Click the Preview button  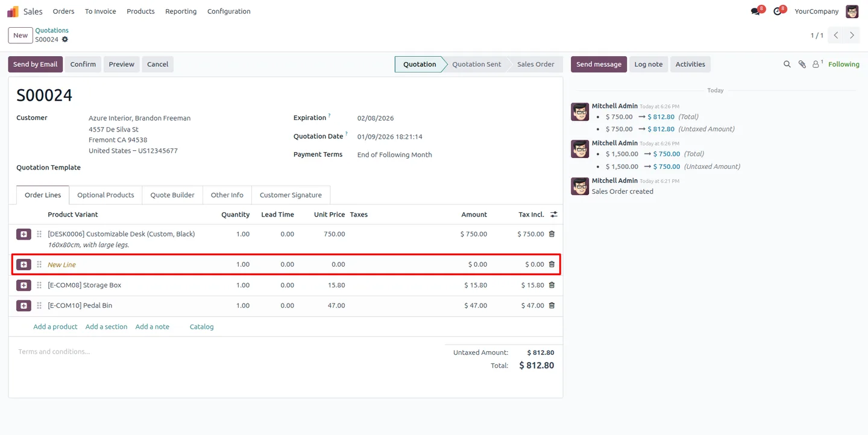point(121,64)
